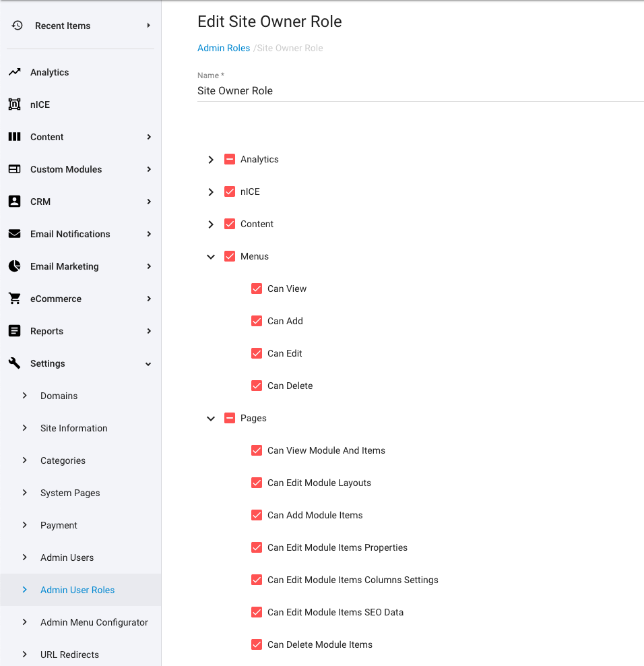The width and height of the screenshot is (644, 666).
Task: Click the role Name input field
Action: [x=420, y=91]
